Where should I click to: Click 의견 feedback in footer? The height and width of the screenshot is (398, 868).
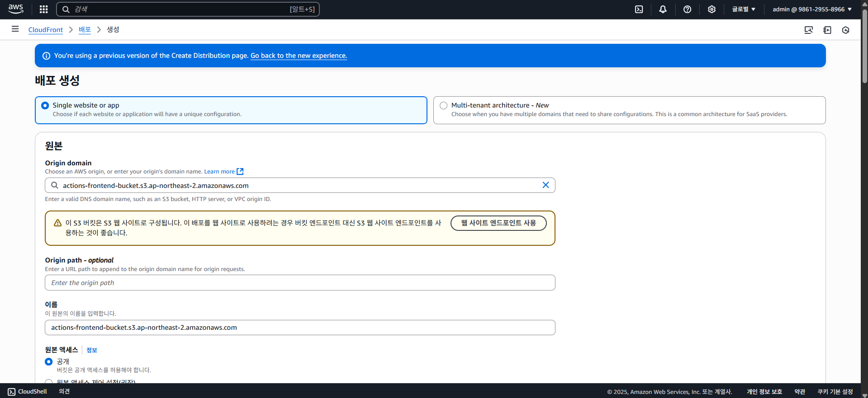pyautogui.click(x=64, y=391)
